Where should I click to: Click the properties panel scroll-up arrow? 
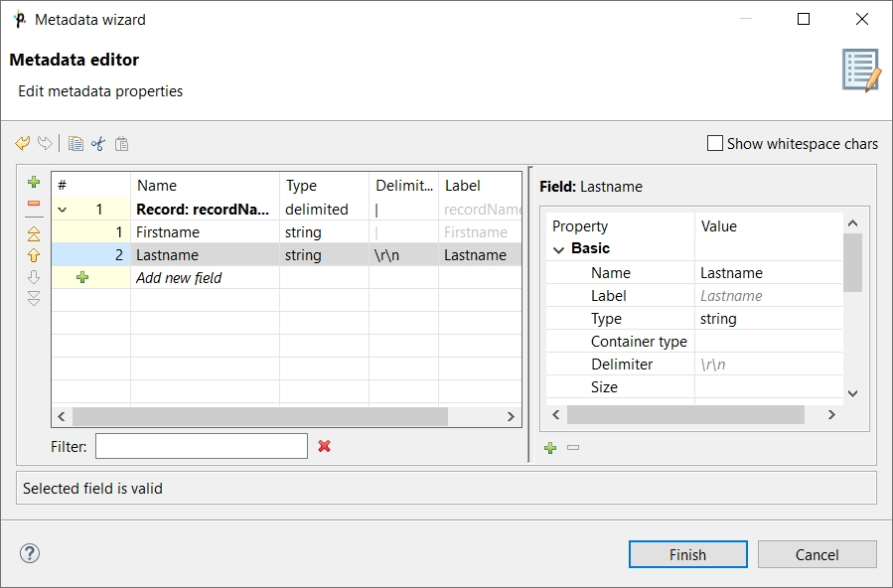pyautogui.click(x=852, y=223)
